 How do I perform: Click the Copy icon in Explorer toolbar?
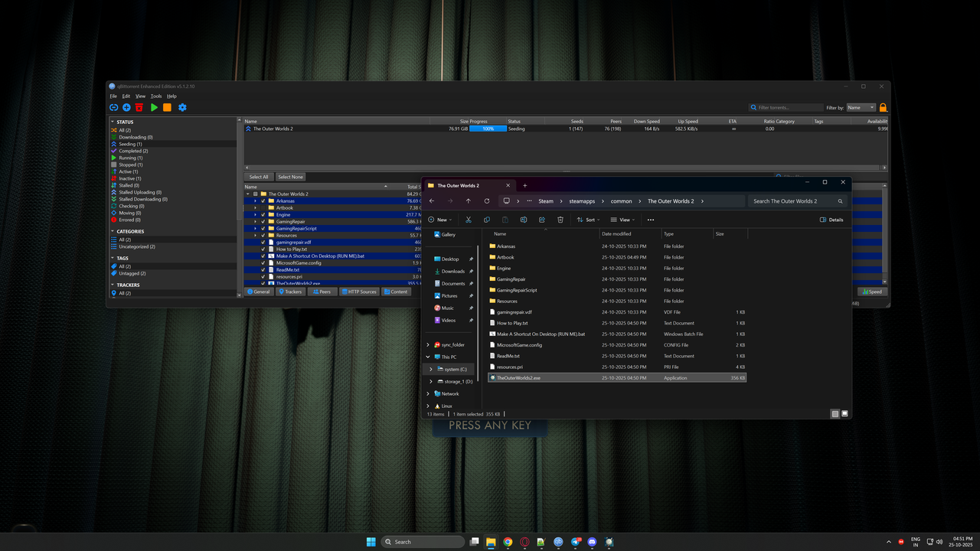click(487, 220)
